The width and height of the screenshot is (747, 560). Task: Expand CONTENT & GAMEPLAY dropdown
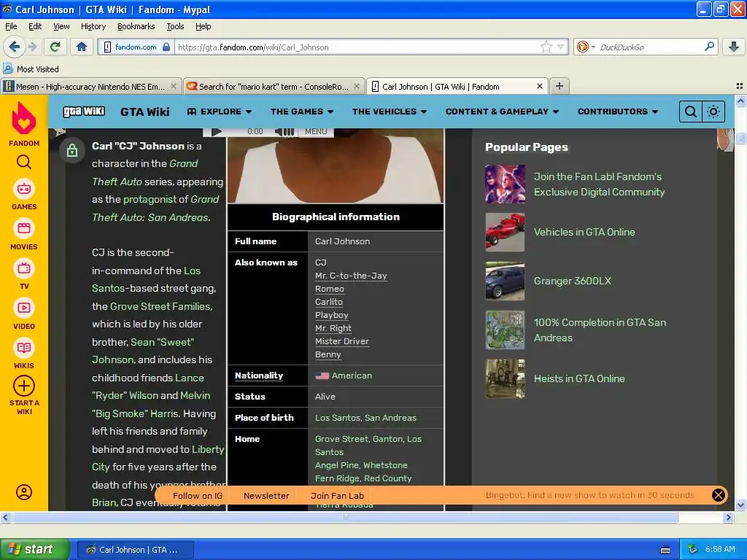coord(502,112)
